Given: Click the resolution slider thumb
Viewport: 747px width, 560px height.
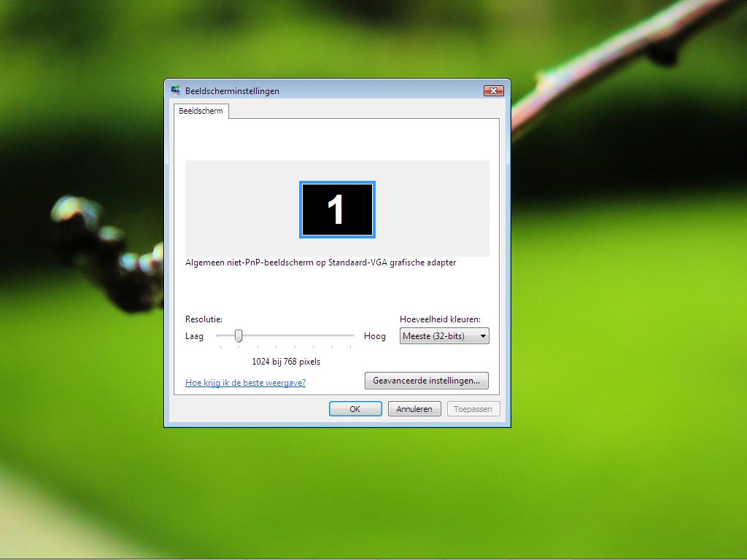Looking at the screenshot, I should coord(239,336).
